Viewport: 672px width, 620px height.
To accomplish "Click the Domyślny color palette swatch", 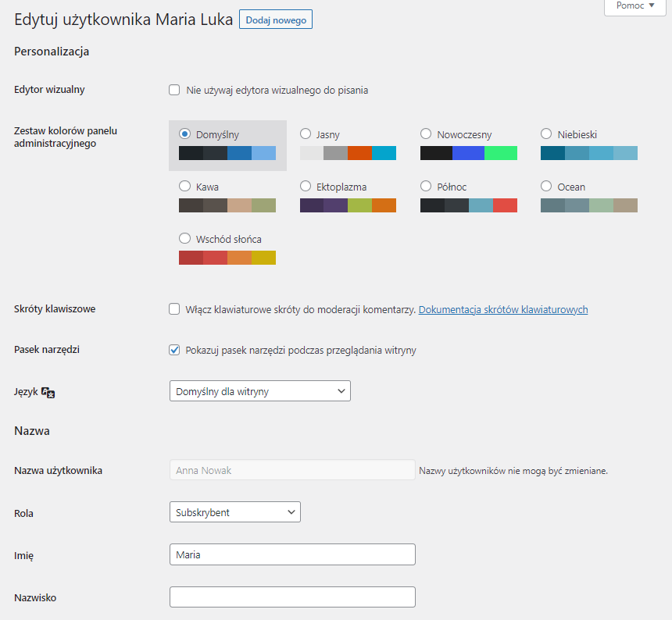I will pyautogui.click(x=227, y=153).
